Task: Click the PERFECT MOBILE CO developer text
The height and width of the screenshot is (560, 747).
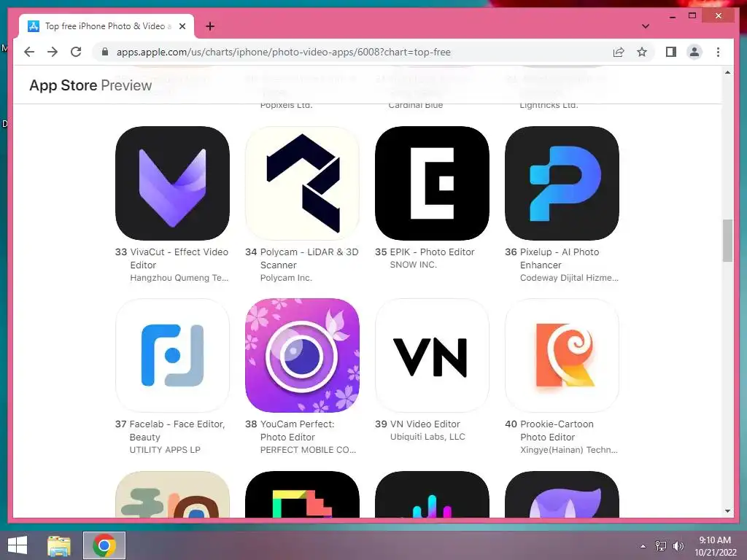Action: tap(308, 450)
